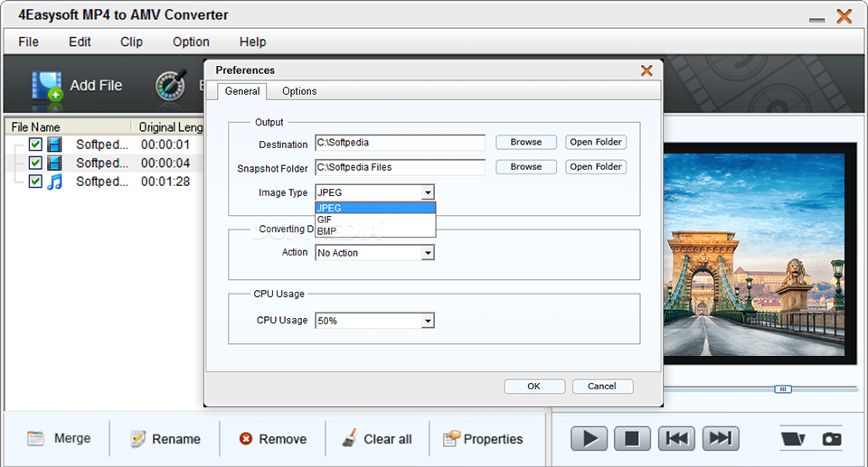Image resolution: width=868 pixels, height=467 pixels.
Task: Click the music note icon of 00:01:28 file
Action: click(x=54, y=182)
